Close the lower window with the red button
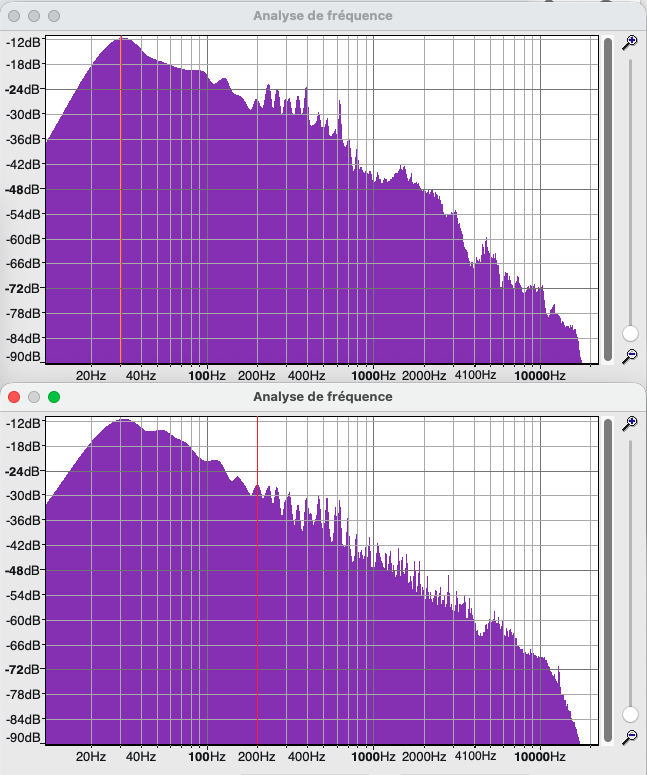Image resolution: width=647 pixels, height=775 pixels. coord(14,397)
